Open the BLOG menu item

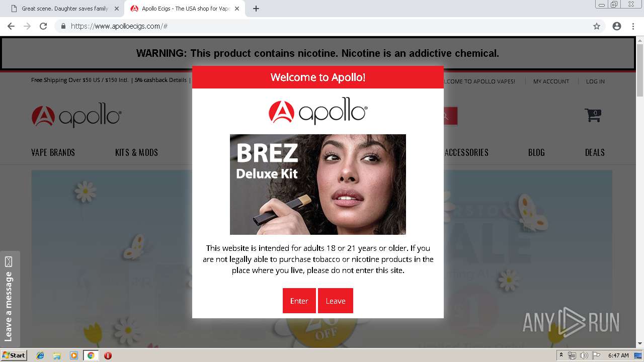(x=536, y=152)
